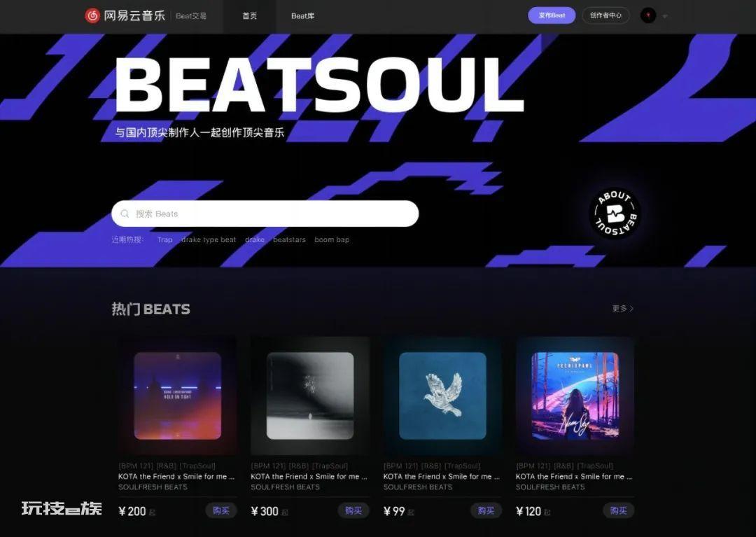Click the magnifier icon in search bar
The width and height of the screenshot is (756, 537).
tap(125, 214)
